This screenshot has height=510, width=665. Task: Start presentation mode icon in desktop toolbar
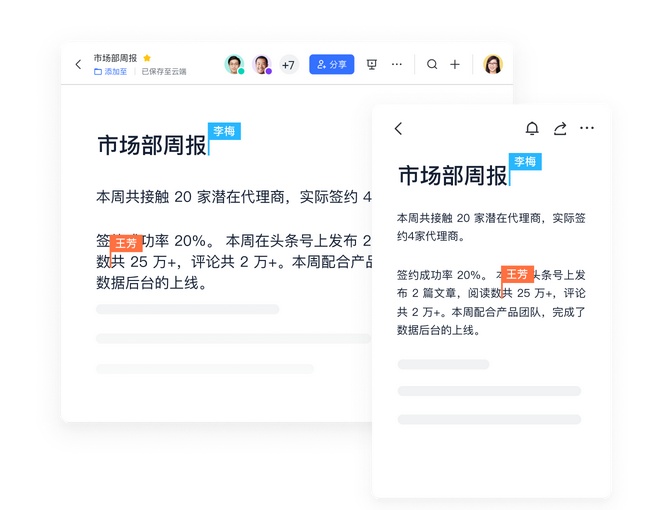(372, 64)
